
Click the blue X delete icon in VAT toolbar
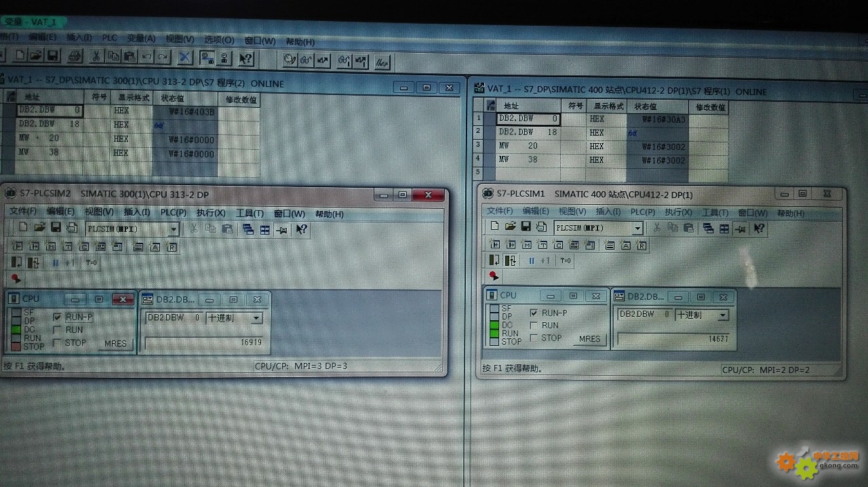point(184,57)
